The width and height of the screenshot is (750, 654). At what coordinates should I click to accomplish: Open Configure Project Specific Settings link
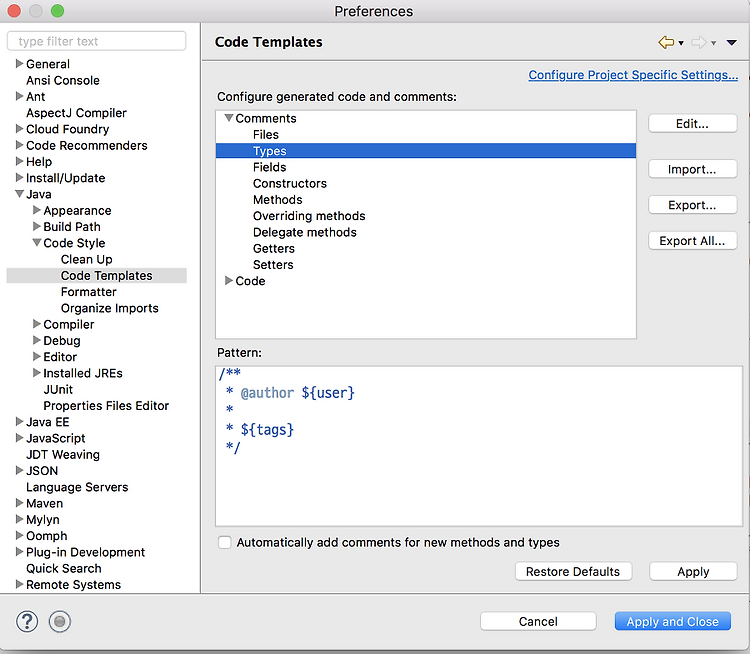point(633,75)
